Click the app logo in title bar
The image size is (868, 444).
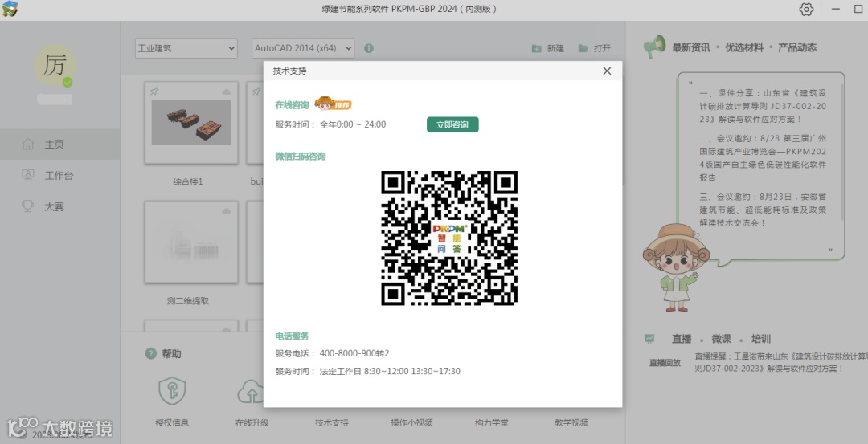(10, 9)
